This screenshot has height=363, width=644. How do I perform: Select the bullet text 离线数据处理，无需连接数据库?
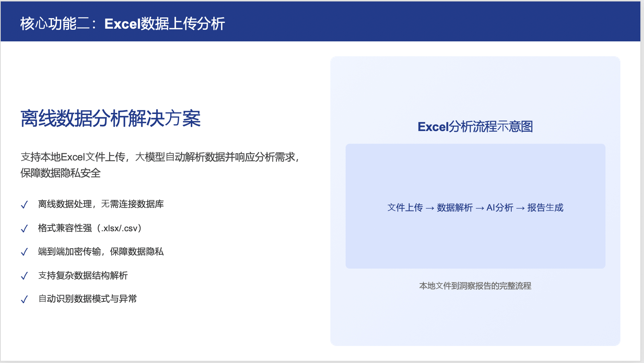coord(101,204)
